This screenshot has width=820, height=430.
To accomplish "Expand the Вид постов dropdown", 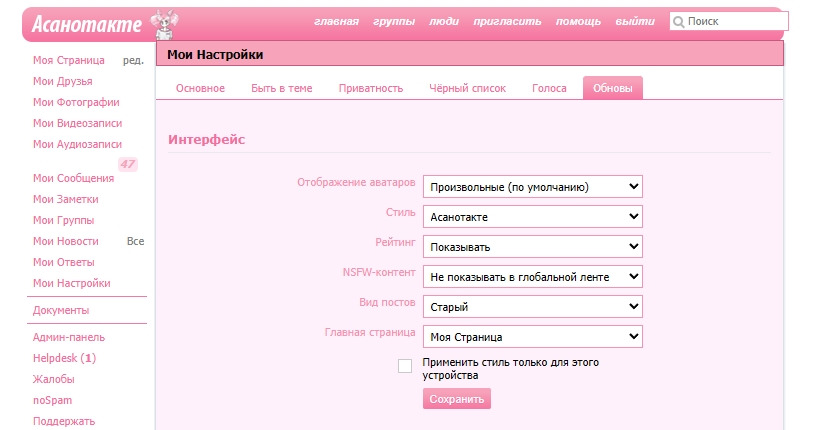I will 532,306.
